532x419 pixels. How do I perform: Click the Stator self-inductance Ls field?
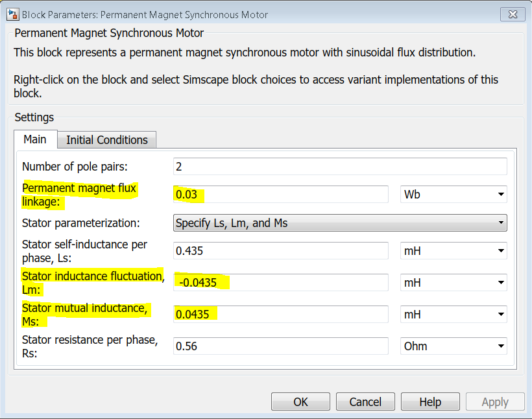(x=280, y=250)
